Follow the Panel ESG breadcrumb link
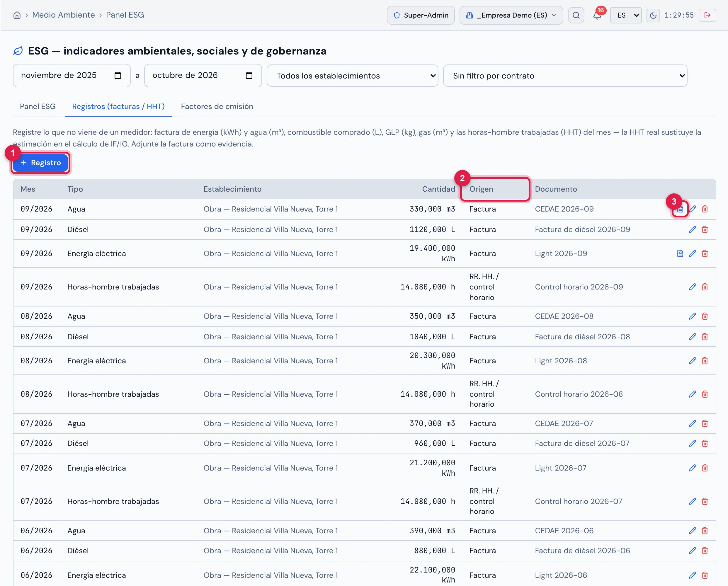Screen dimensions: 728x586 click(x=125, y=15)
